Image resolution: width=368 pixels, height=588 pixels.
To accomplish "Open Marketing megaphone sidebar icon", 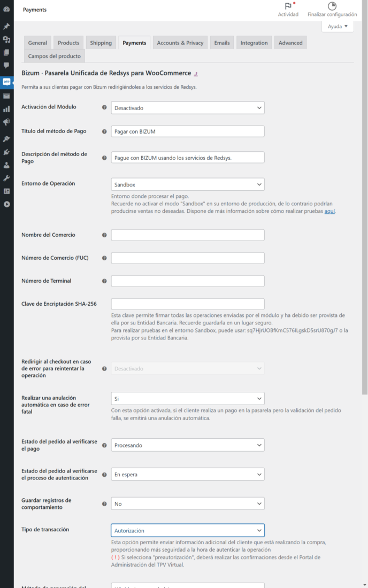I will point(6,122).
